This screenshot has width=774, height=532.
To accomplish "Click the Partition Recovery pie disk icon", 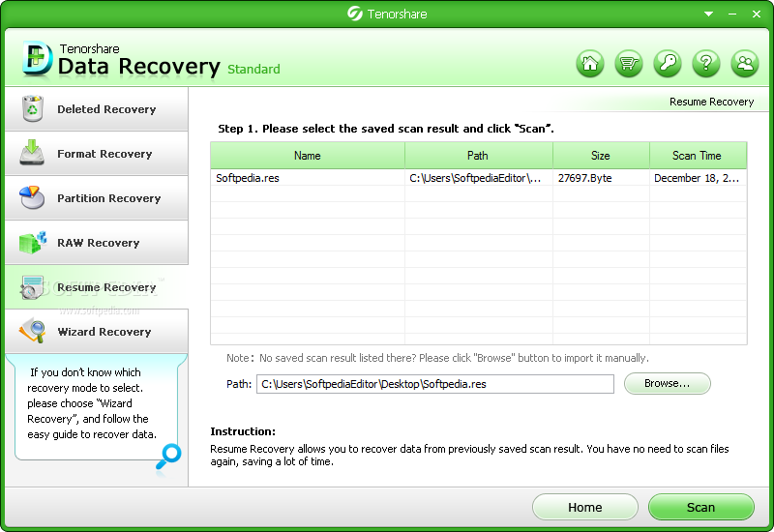I will point(32,197).
